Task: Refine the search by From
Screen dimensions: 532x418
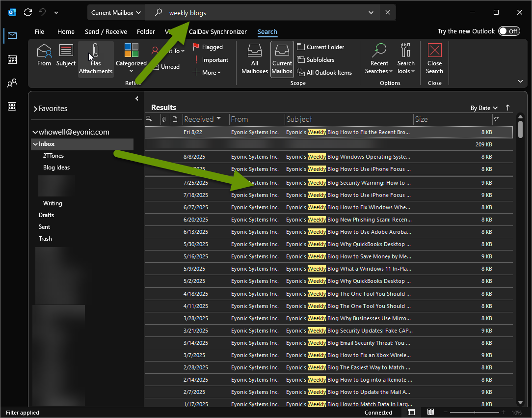Action: [44, 55]
